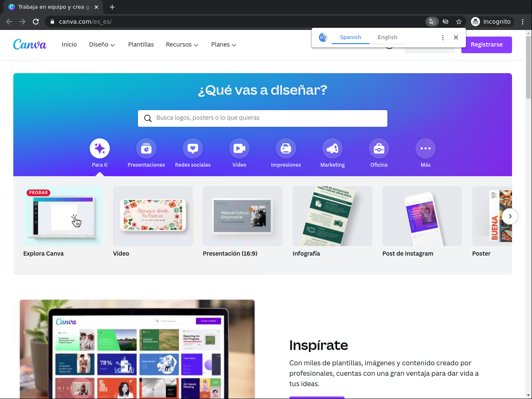This screenshot has height=399, width=532.
Task: Open the Vídeo design thumbnail
Action: [153, 216]
